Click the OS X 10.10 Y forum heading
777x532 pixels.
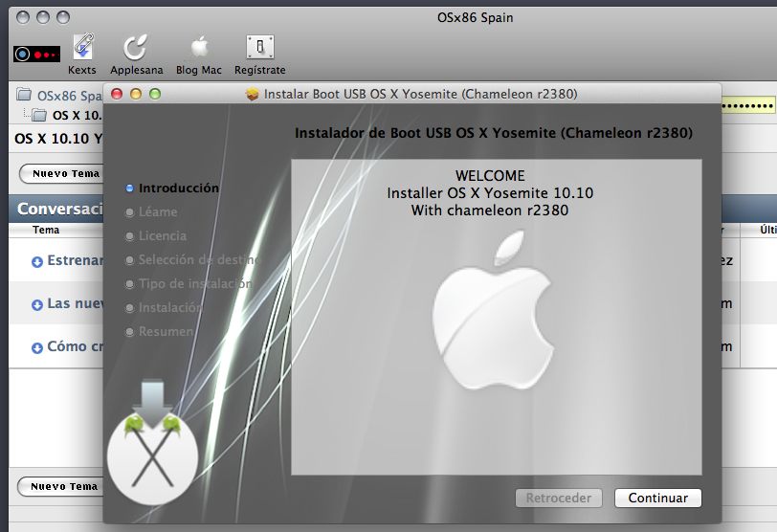click(58, 139)
